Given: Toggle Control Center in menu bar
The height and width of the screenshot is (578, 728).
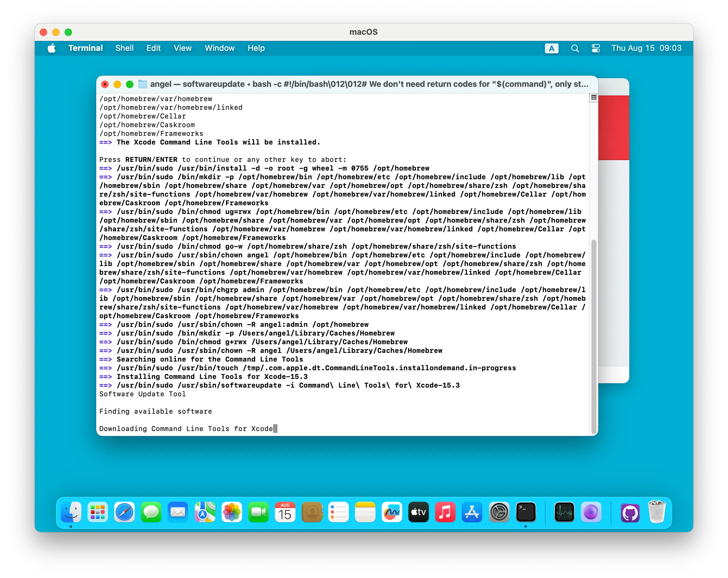Looking at the screenshot, I should tap(595, 48).
